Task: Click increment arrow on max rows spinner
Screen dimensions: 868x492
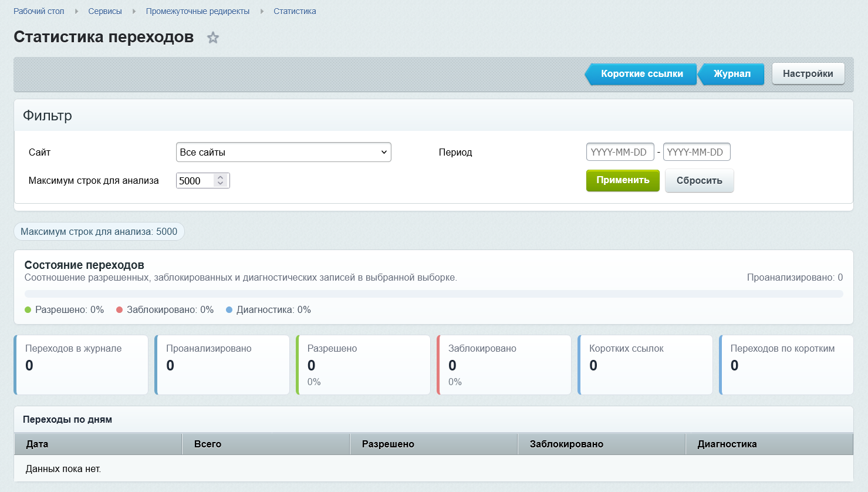Action: [x=220, y=177]
